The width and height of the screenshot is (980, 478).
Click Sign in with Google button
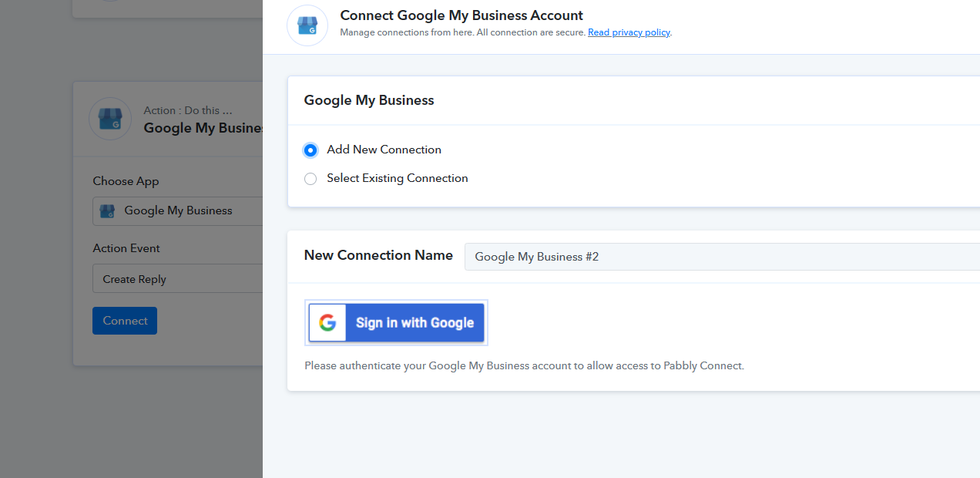click(397, 322)
